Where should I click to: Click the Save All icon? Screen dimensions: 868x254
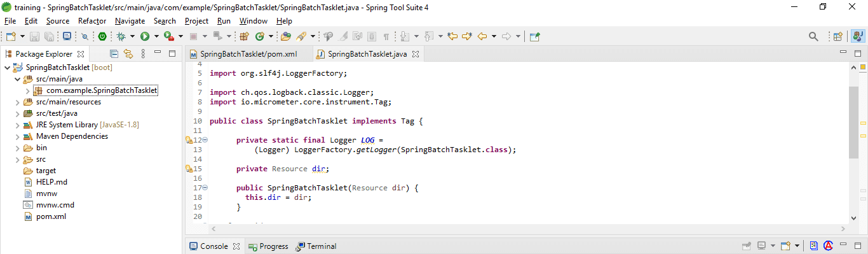tap(49, 36)
